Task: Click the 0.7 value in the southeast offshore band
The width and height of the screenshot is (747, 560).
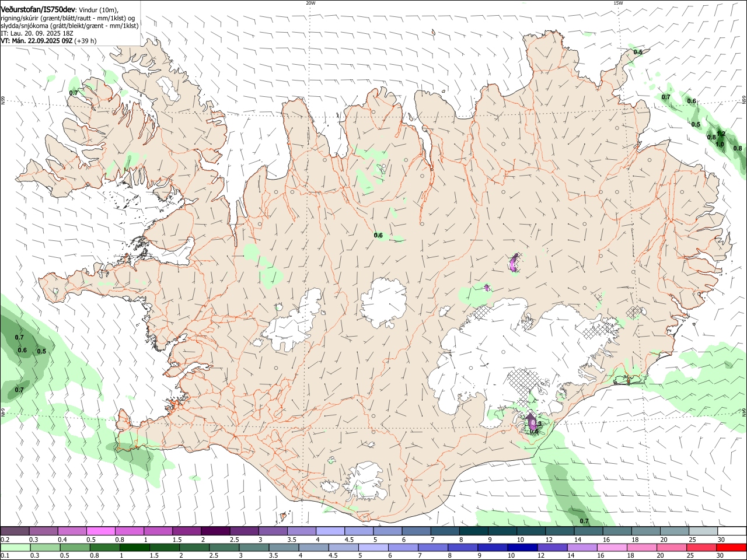Action: pyautogui.click(x=584, y=521)
